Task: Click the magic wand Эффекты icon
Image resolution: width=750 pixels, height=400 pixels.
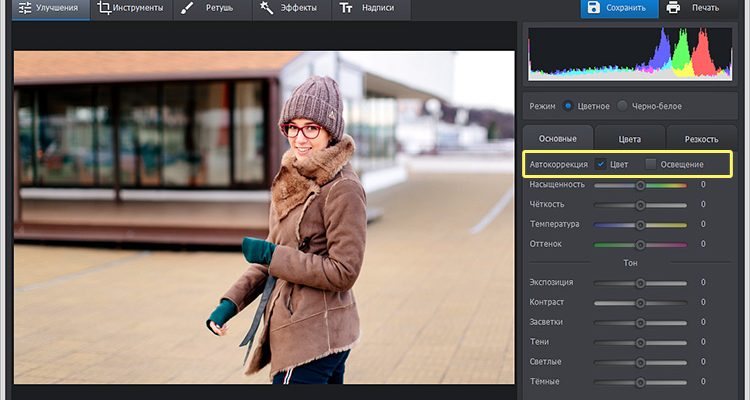Action: 266,8
